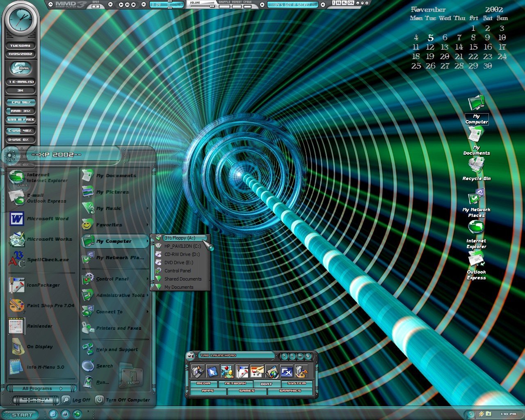Screen dimensions: 525x420
Task: Expand the My Music submenu arrow
Action: [x=148, y=208]
